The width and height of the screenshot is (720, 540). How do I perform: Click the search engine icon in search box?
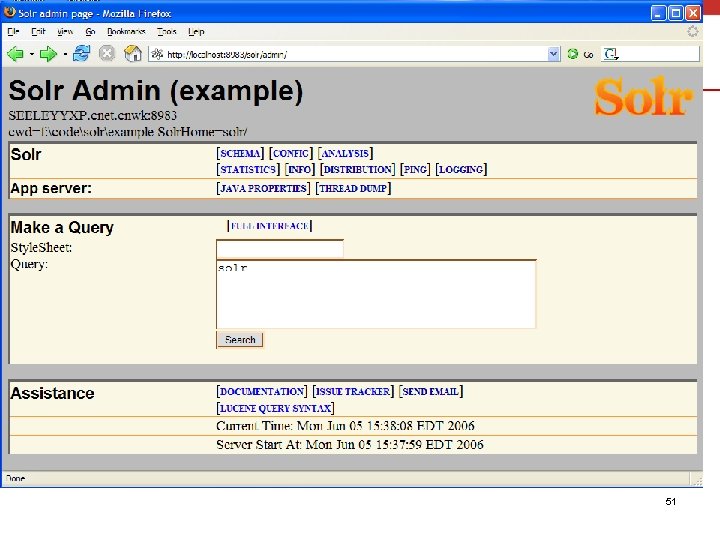(x=611, y=54)
